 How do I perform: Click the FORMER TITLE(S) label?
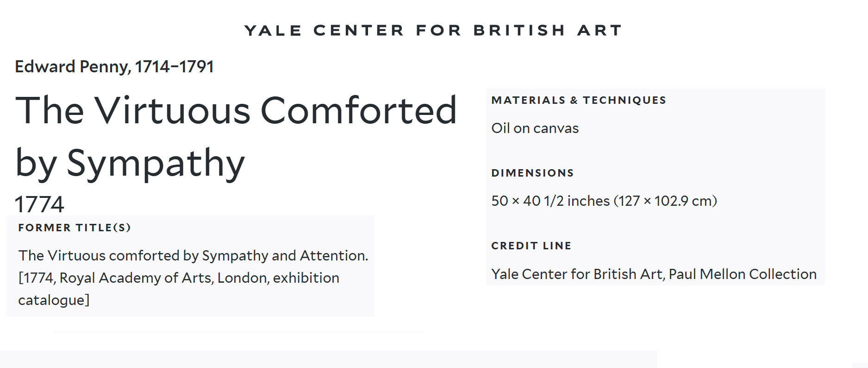click(x=75, y=228)
